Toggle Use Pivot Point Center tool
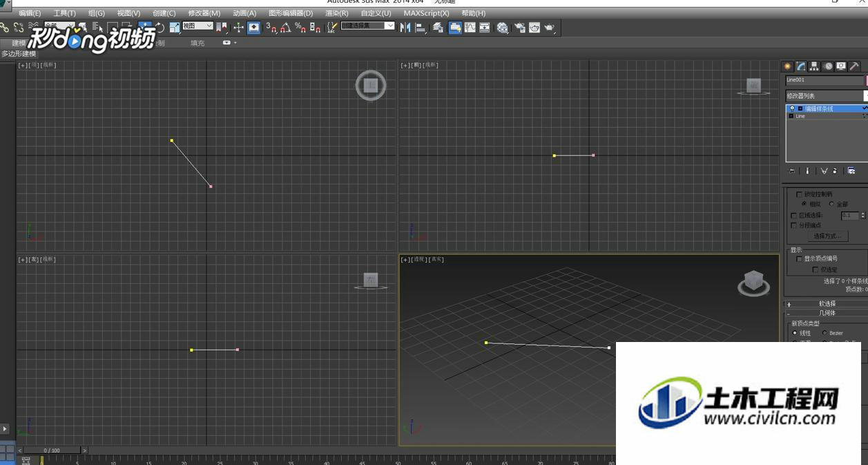This screenshot has height=465, width=868. tap(222, 27)
